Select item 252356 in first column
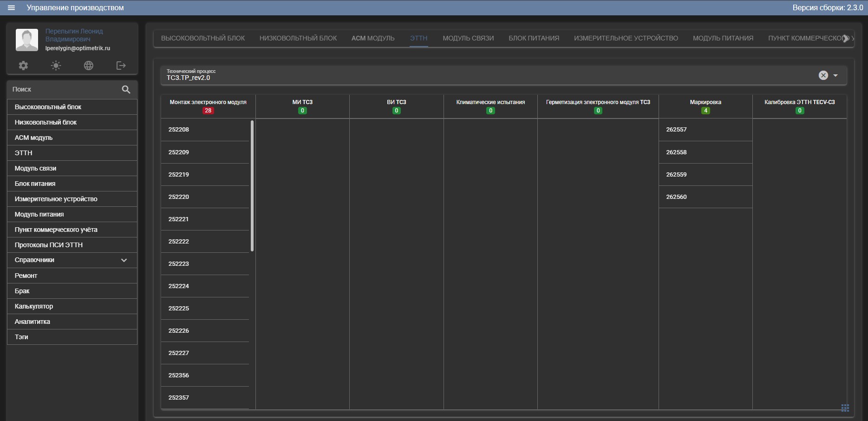Viewport: 868px width, 421px height. (x=205, y=375)
